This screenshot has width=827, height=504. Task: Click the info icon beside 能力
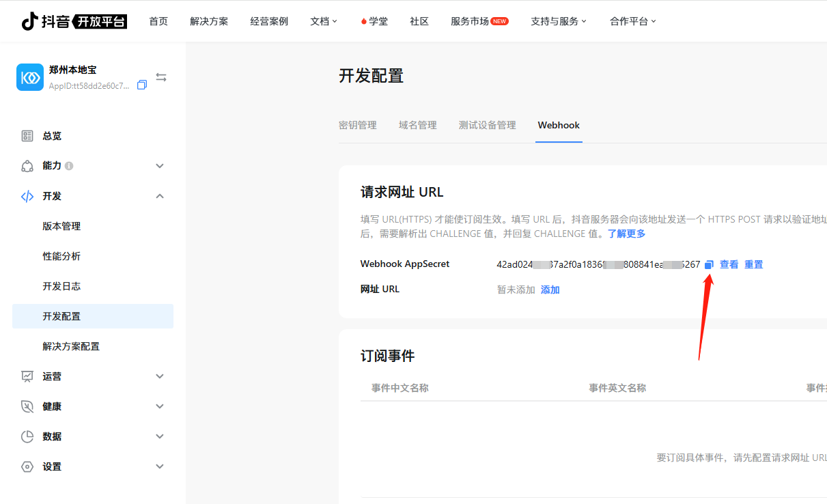click(69, 166)
